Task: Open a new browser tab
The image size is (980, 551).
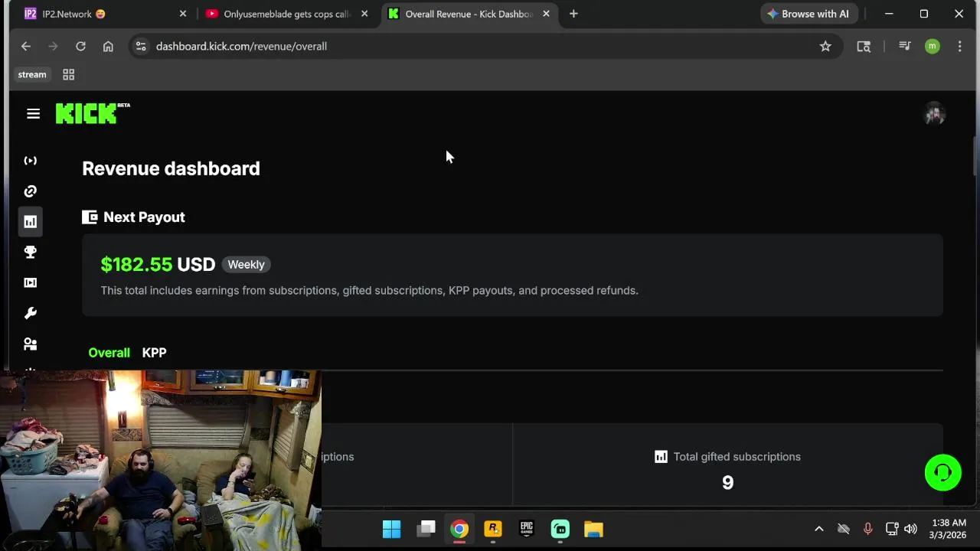Action: (573, 14)
